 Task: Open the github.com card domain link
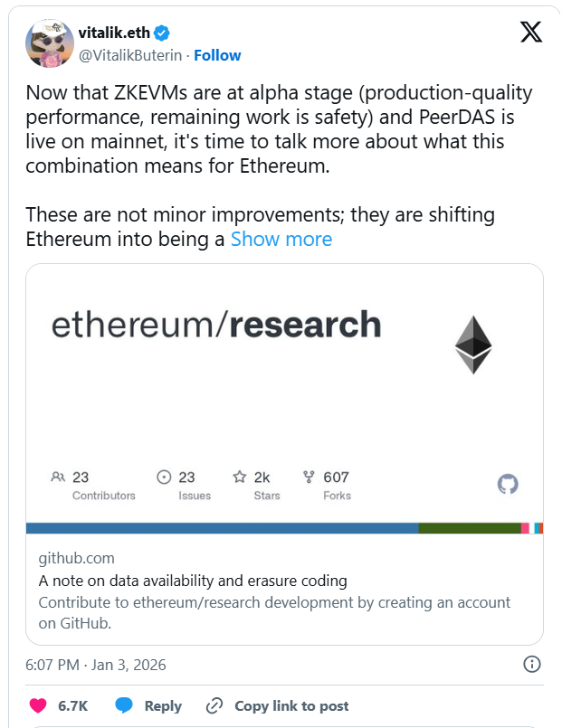pos(76,558)
